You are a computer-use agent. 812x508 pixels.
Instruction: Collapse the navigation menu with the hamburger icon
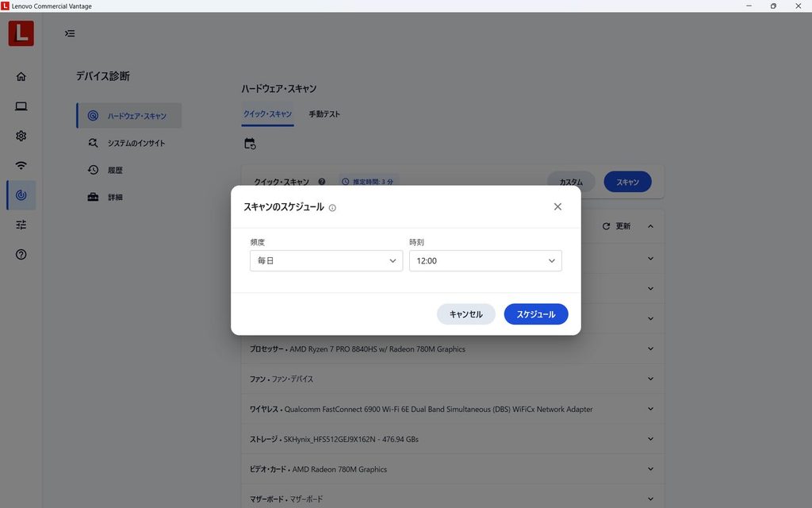(x=70, y=33)
